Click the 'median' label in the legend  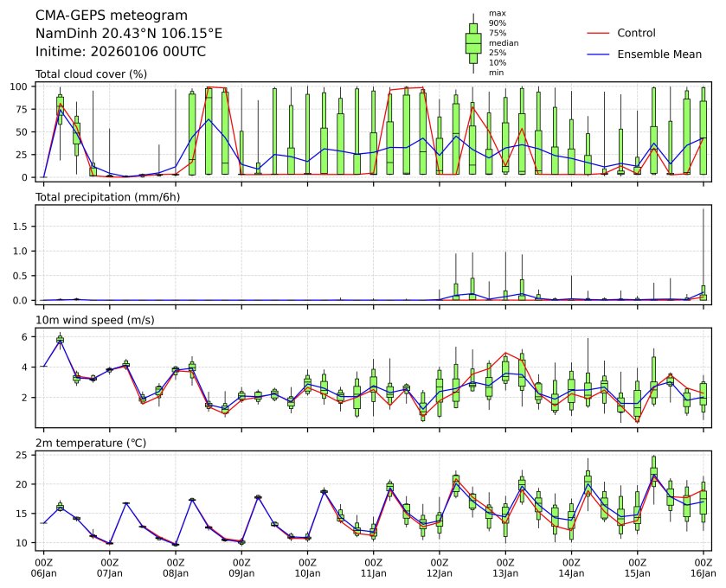coord(504,42)
